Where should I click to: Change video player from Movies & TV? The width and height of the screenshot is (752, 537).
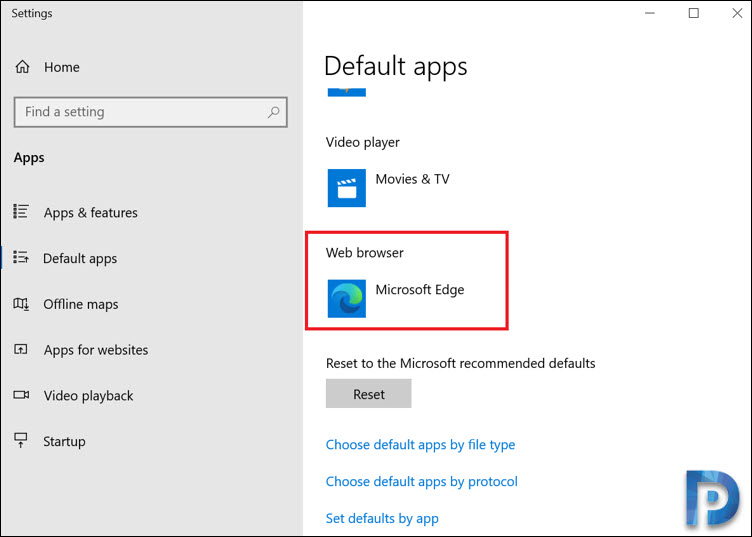click(412, 179)
